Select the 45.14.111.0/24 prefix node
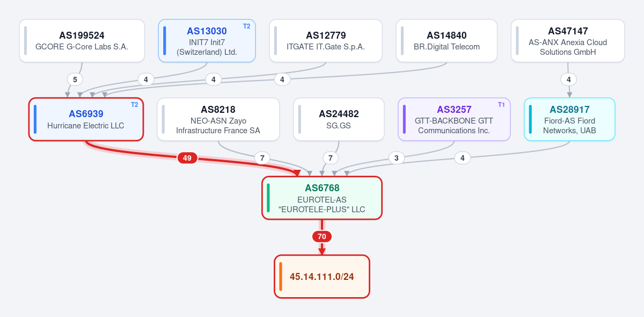Image resolution: width=644 pixels, height=317 pixels. [x=322, y=276]
